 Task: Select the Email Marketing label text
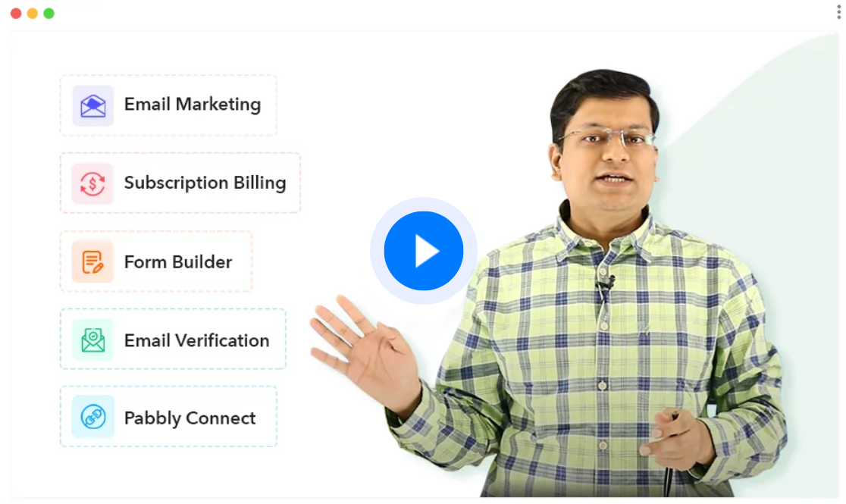193,104
